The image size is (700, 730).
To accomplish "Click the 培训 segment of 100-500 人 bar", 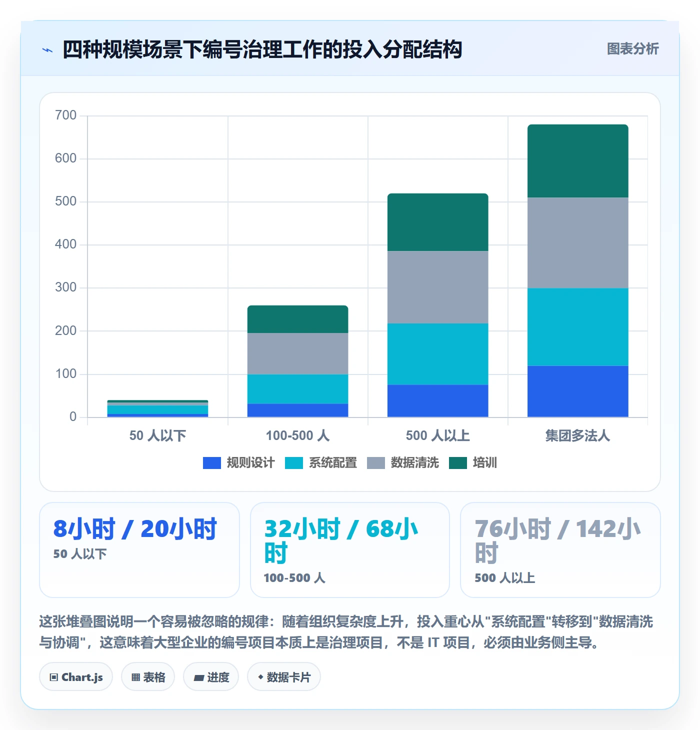I will tap(298, 319).
